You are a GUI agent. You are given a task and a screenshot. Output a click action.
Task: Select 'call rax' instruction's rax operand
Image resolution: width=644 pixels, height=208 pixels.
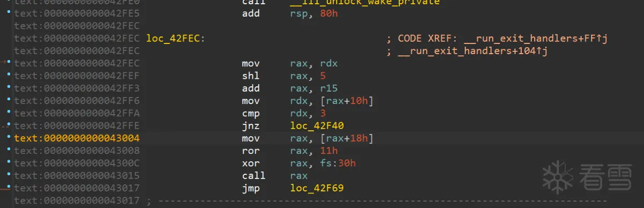pos(299,175)
